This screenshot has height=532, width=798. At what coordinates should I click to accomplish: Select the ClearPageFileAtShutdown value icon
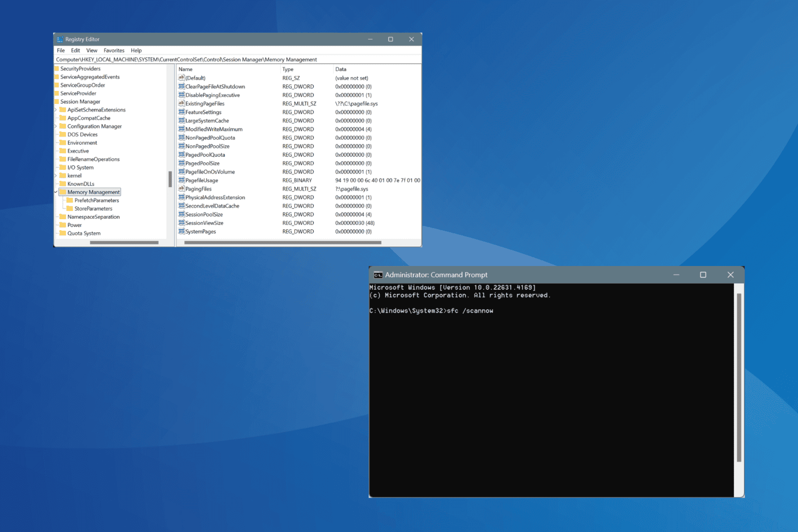[x=181, y=86]
